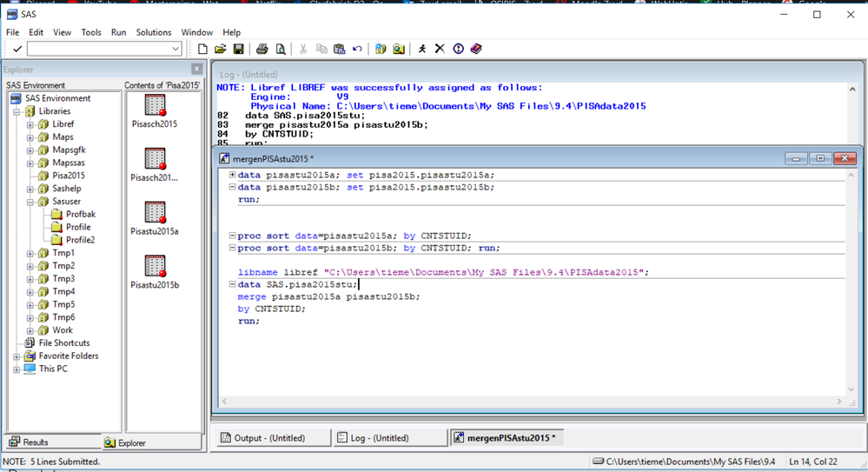This screenshot has width=868, height=472.
Task: Click the Print icon in toolbar
Action: click(262, 50)
